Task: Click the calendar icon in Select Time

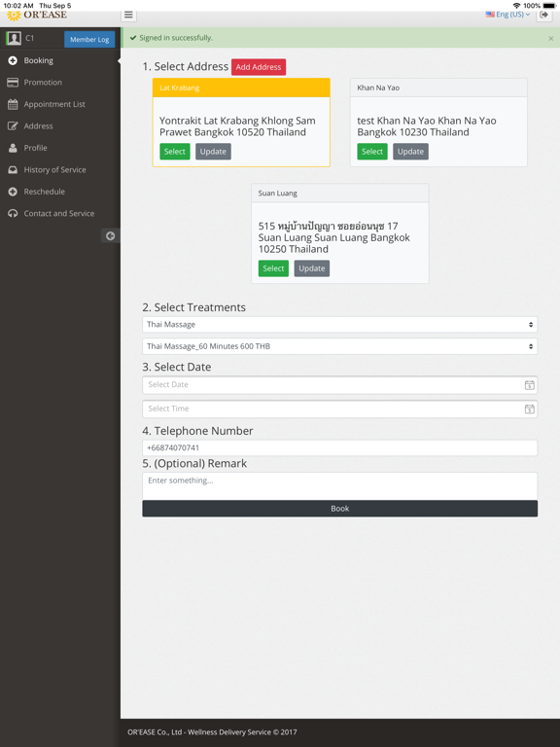Action: click(x=529, y=409)
